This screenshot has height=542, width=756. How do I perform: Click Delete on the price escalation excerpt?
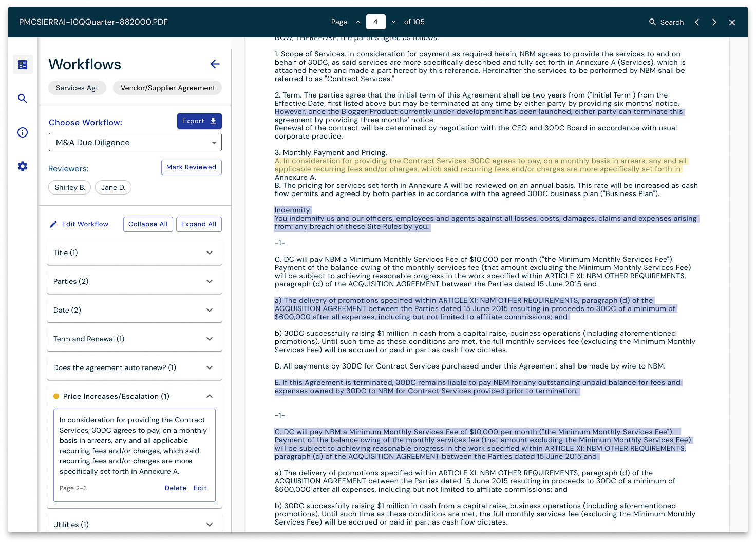point(175,488)
